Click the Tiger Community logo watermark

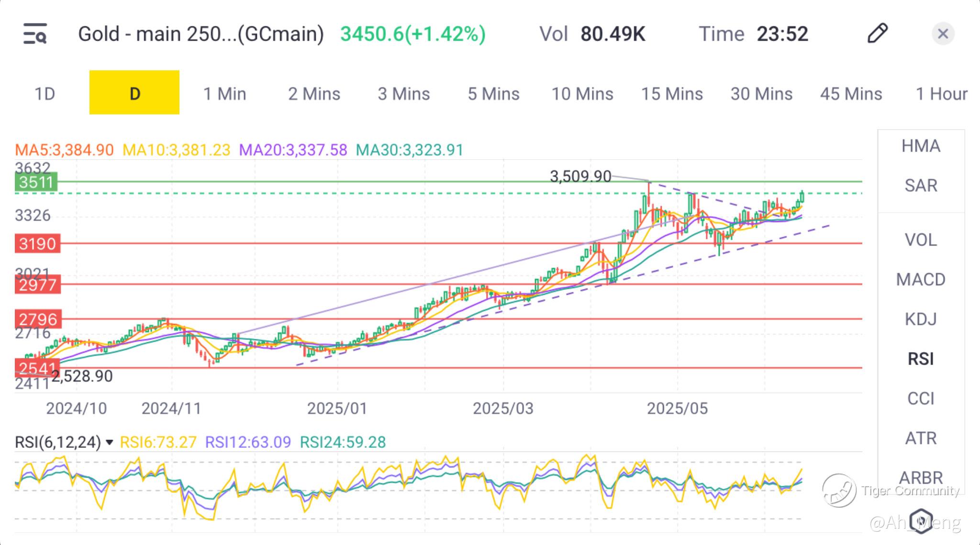[x=839, y=490]
